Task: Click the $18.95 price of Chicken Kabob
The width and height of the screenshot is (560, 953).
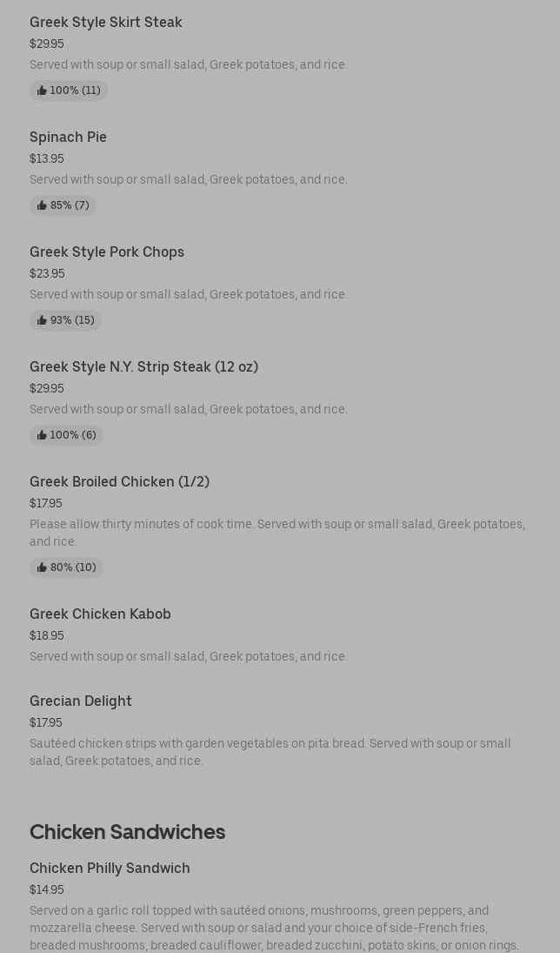Action: [46, 635]
